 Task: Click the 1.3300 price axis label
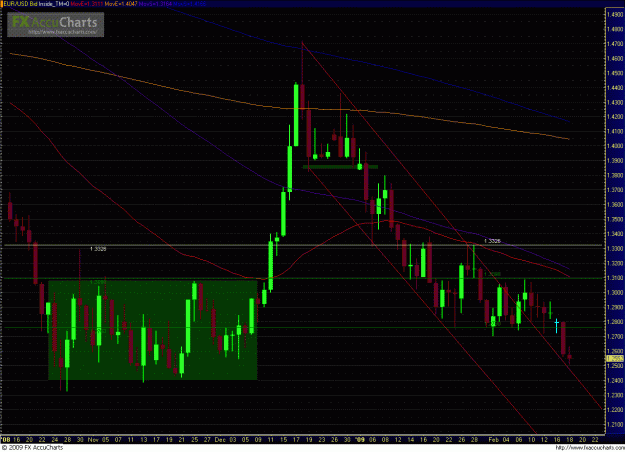(x=615, y=248)
